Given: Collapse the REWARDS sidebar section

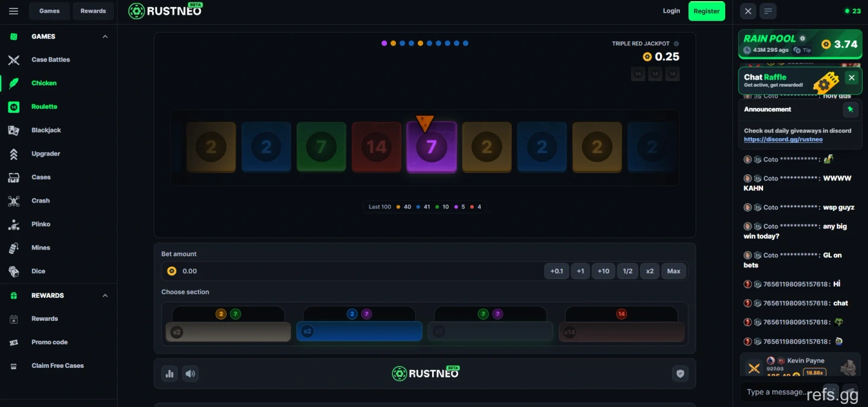Looking at the screenshot, I should pos(105,295).
